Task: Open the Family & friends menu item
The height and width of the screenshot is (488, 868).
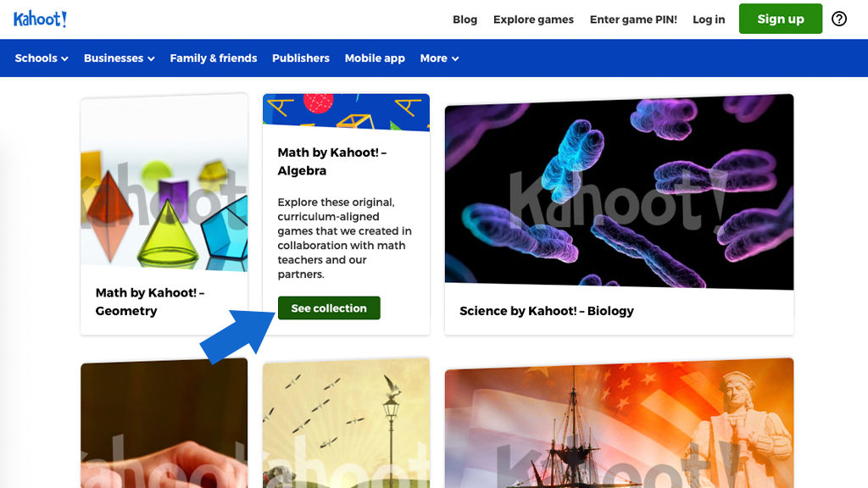Action: tap(214, 58)
